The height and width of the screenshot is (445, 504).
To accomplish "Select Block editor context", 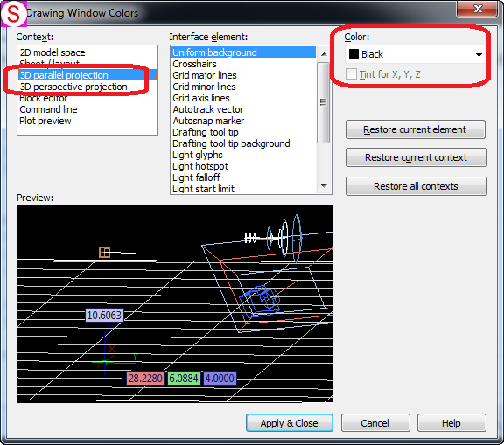I will [87, 98].
